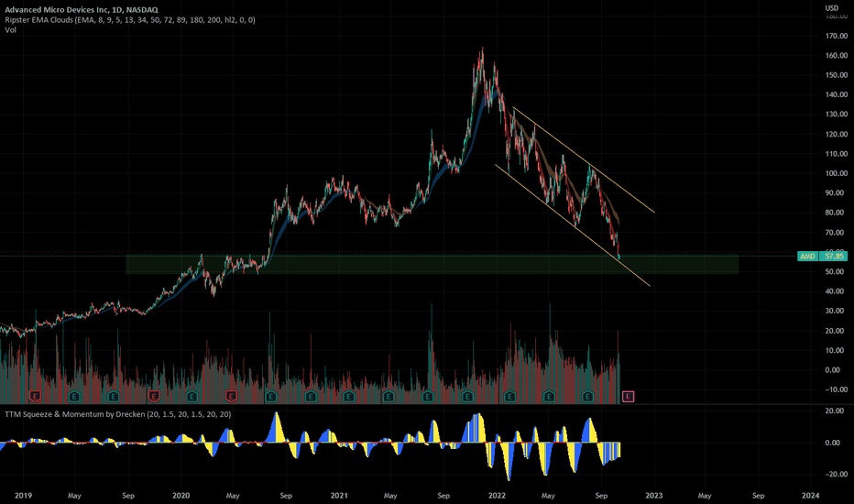The image size is (854, 504).
Task: Click the -10.00 price axis value
Action: click(836, 389)
